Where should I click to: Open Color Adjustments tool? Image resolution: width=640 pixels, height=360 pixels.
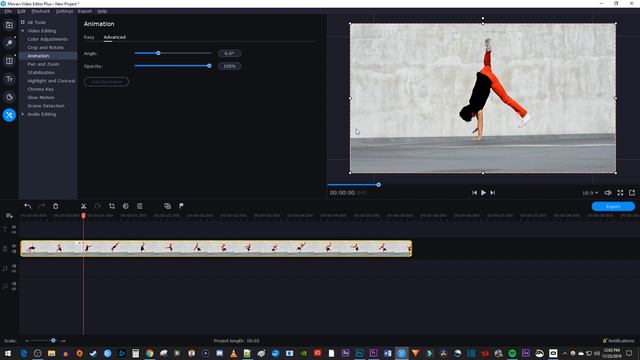(x=47, y=39)
